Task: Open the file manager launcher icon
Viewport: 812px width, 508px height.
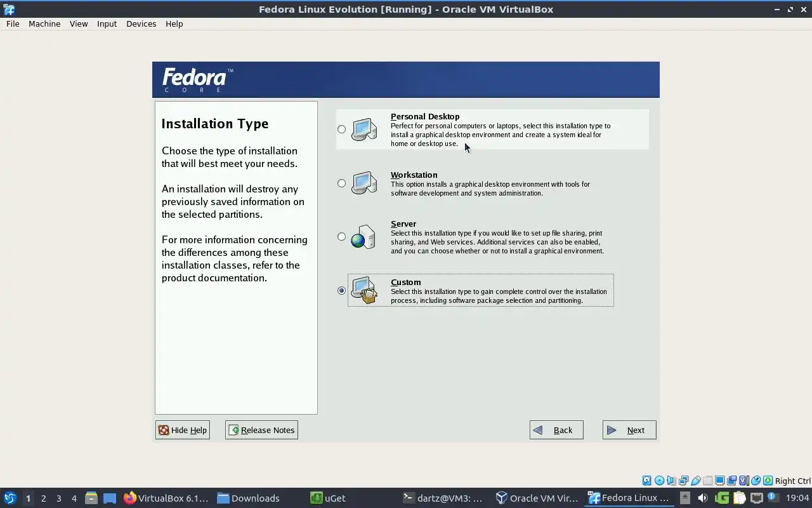Action: tap(91, 498)
